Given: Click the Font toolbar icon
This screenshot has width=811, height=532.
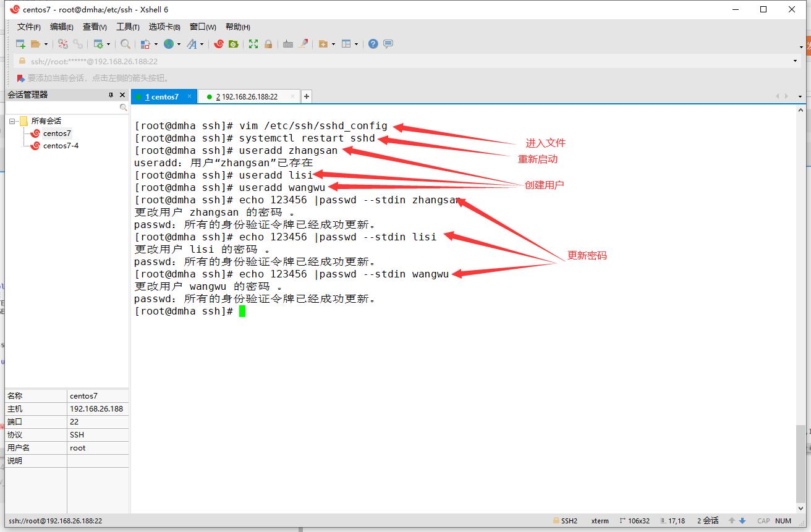Looking at the screenshot, I should pos(192,44).
